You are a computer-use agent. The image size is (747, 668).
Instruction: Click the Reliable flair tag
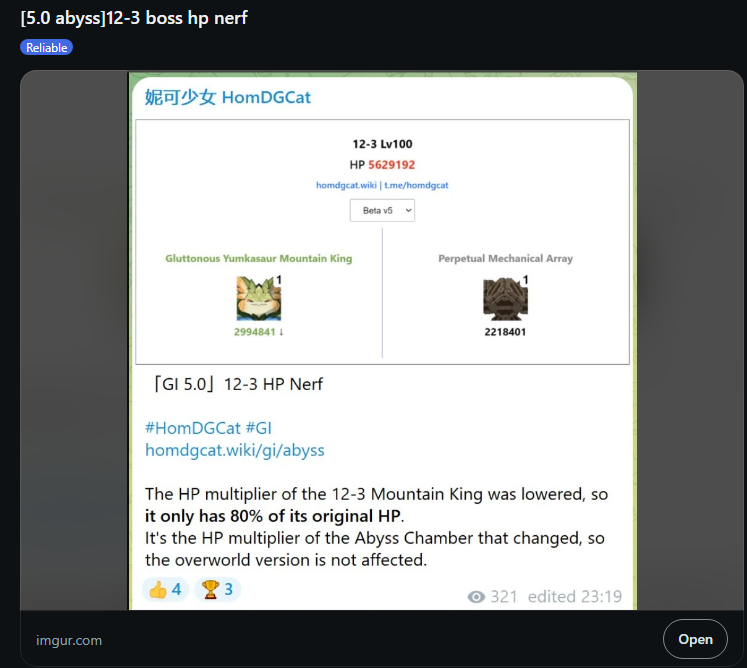(x=46, y=47)
